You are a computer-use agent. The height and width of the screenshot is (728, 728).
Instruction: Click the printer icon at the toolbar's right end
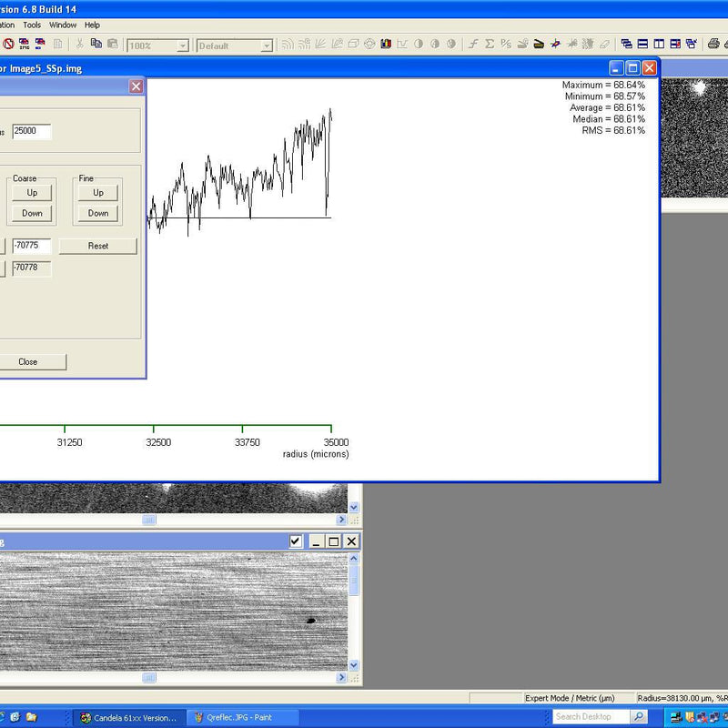tap(713, 44)
